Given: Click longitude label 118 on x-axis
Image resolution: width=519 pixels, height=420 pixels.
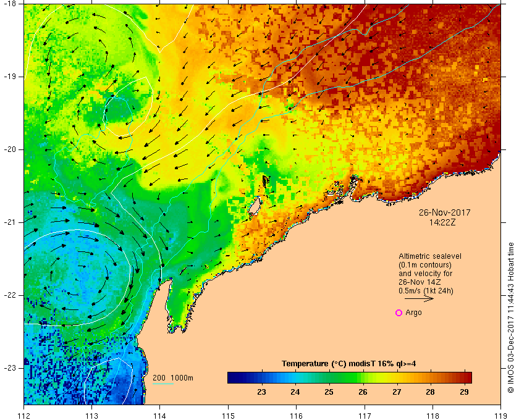Looking at the screenshot, I should coord(432,416).
